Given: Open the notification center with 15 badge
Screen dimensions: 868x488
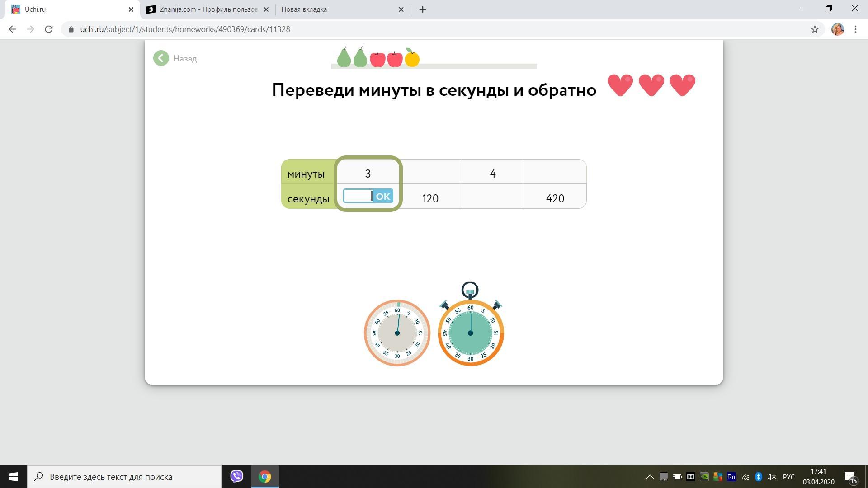Looking at the screenshot, I should pos(850,477).
